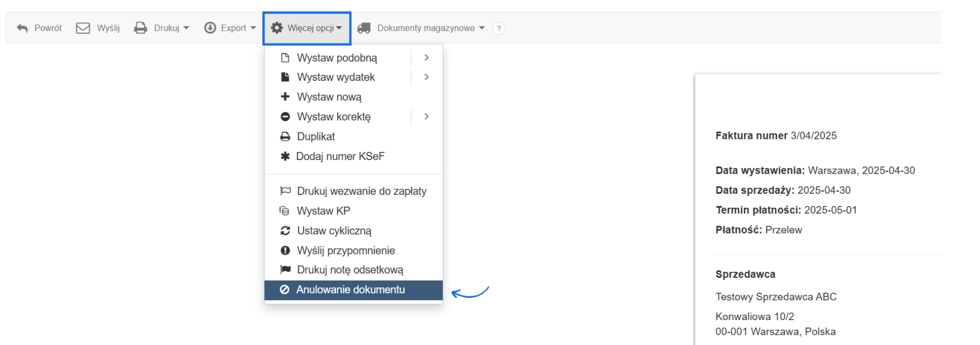Image resolution: width=980 pixels, height=345 pixels.
Task: Open the Dokumenty magazynowe dropdown caret
Action: click(482, 28)
